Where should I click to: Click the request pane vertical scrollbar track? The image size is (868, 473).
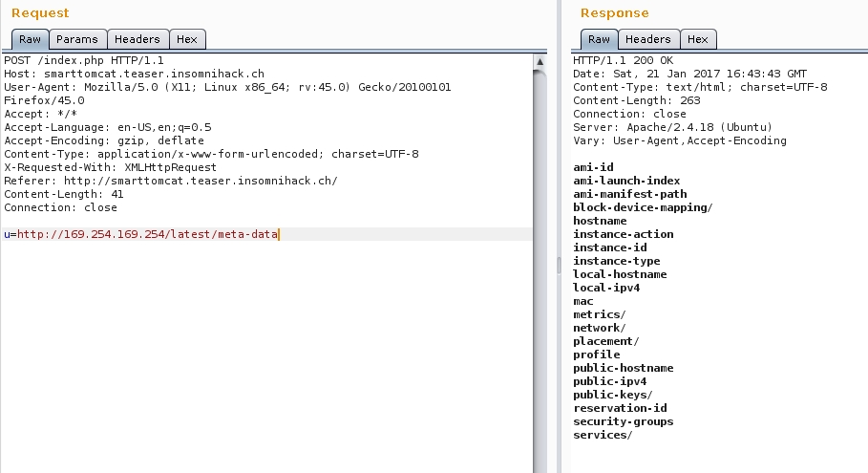pos(540,271)
